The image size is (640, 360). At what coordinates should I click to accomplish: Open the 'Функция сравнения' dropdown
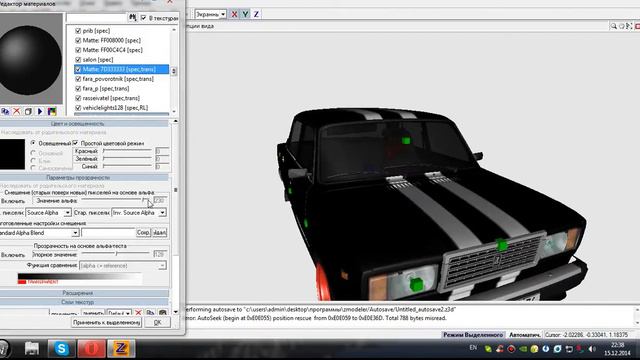pos(123,266)
